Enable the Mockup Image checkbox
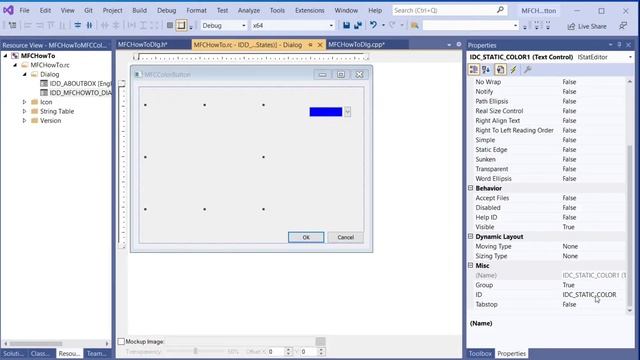The image size is (640, 360). pos(121,342)
